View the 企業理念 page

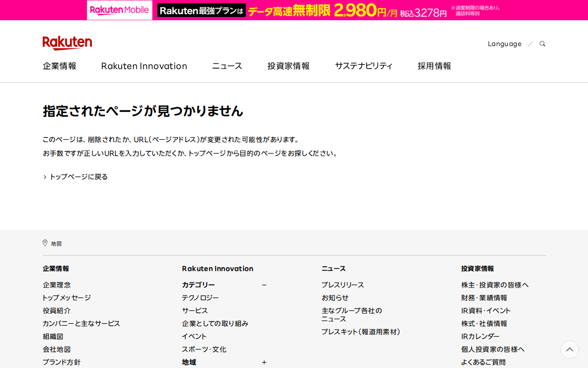pyautogui.click(x=57, y=285)
